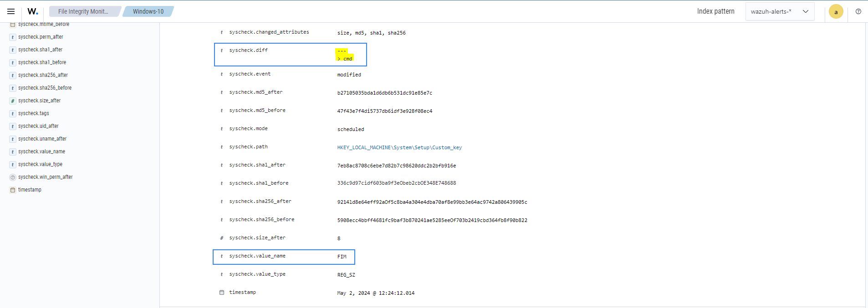The height and width of the screenshot is (308, 868).
Task: Click the calendar icon in the timestamp table row
Action: pyautogui.click(x=222, y=293)
